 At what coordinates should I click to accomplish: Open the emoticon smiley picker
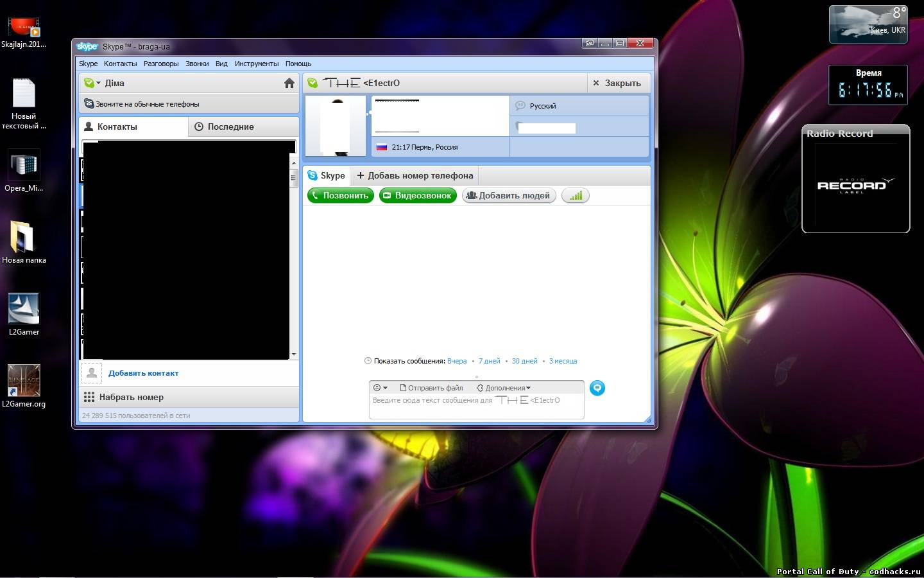380,387
